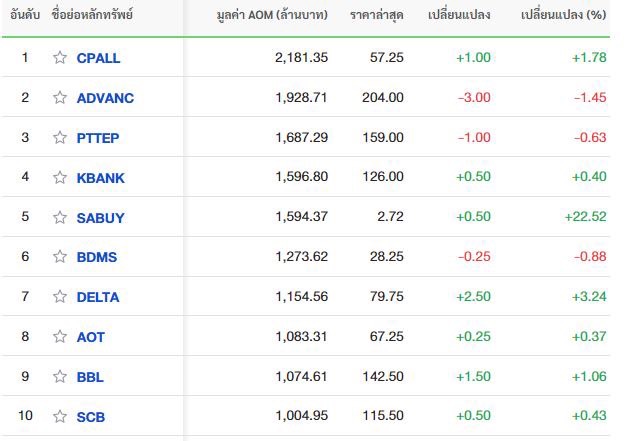
Task: Toggle the DELTA star icon
Action: [x=60, y=297]
